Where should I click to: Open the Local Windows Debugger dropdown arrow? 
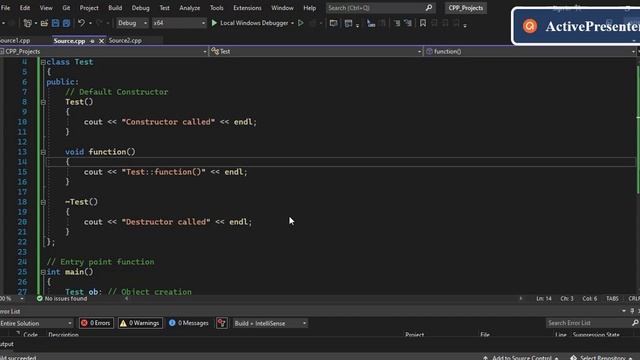[x=292, y=23]
